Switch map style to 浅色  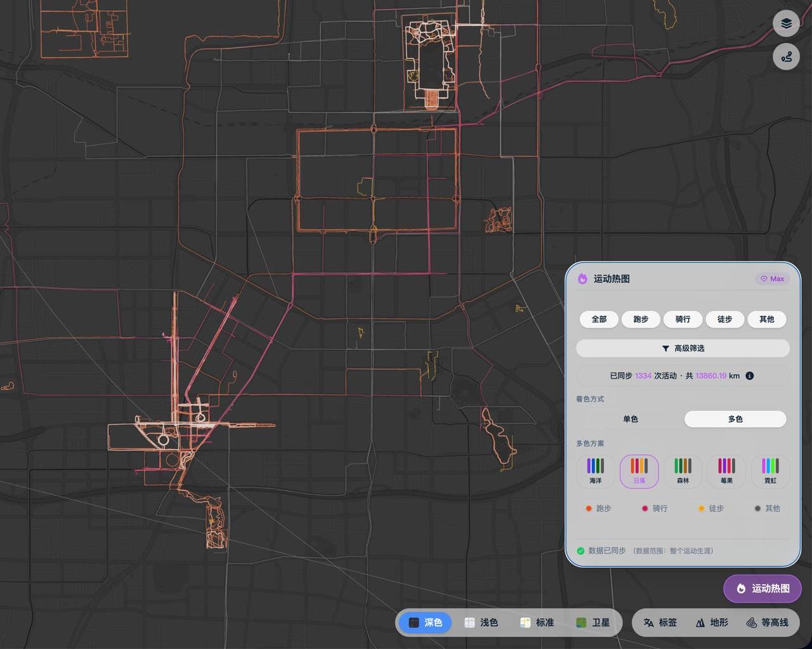point(481,622)
